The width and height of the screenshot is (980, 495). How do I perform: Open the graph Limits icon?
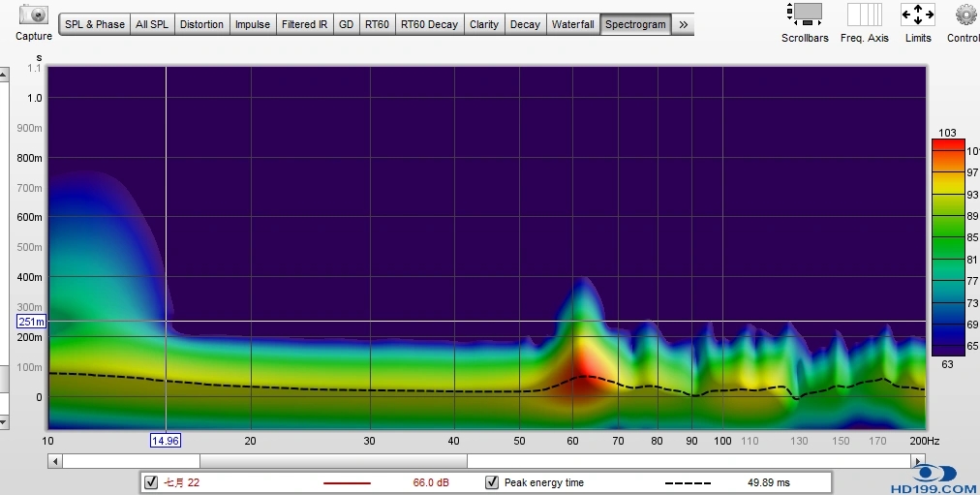tap(917, 15)
